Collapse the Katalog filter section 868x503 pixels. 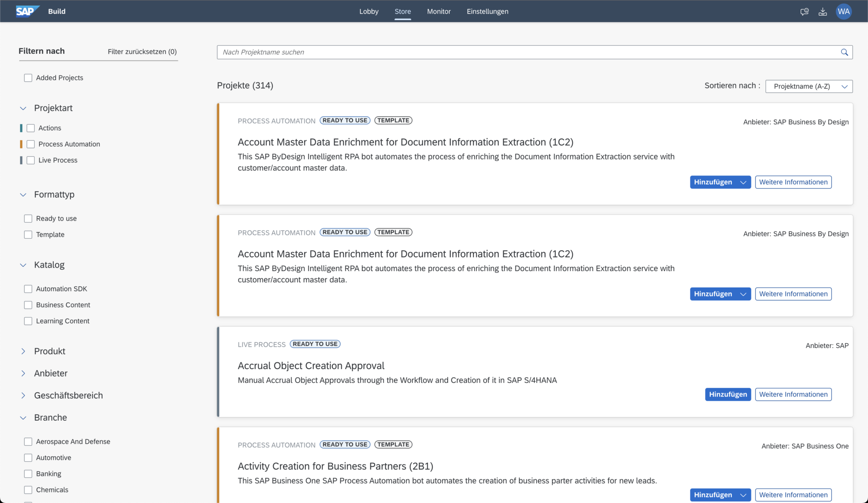click(x=23, y=265)
